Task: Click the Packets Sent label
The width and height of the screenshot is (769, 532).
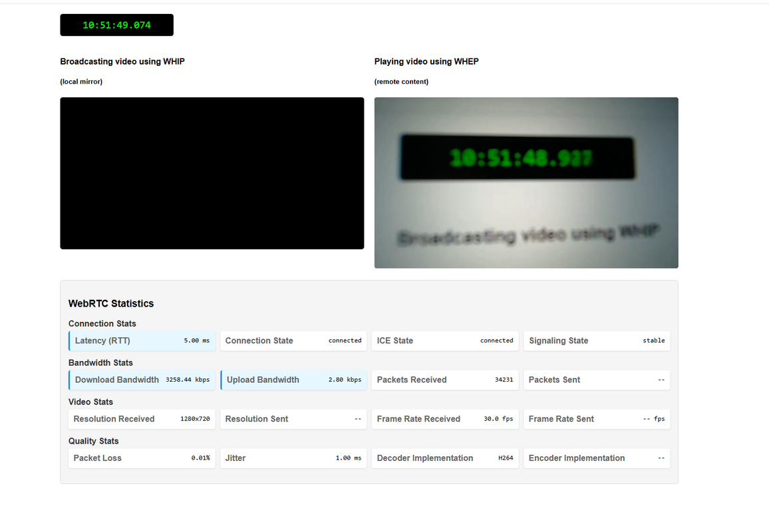Action: point(554,380)
